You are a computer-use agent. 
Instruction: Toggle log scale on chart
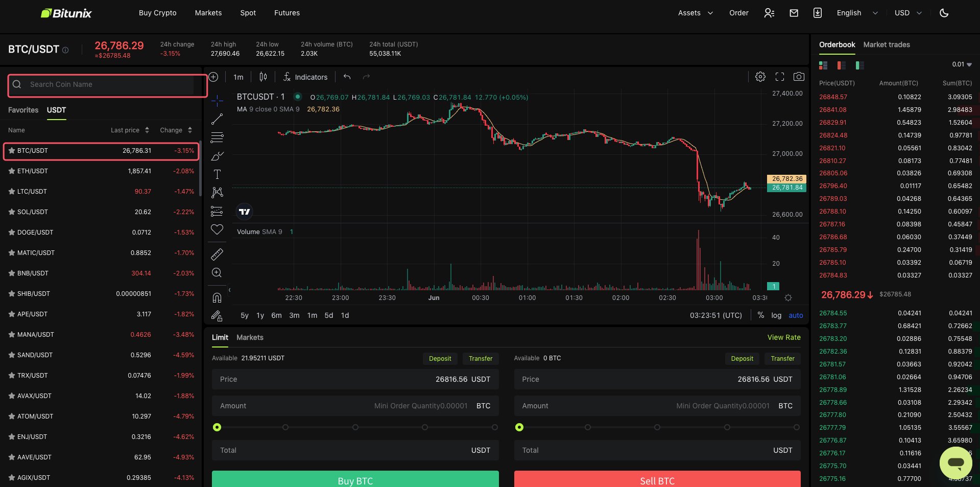776,315
